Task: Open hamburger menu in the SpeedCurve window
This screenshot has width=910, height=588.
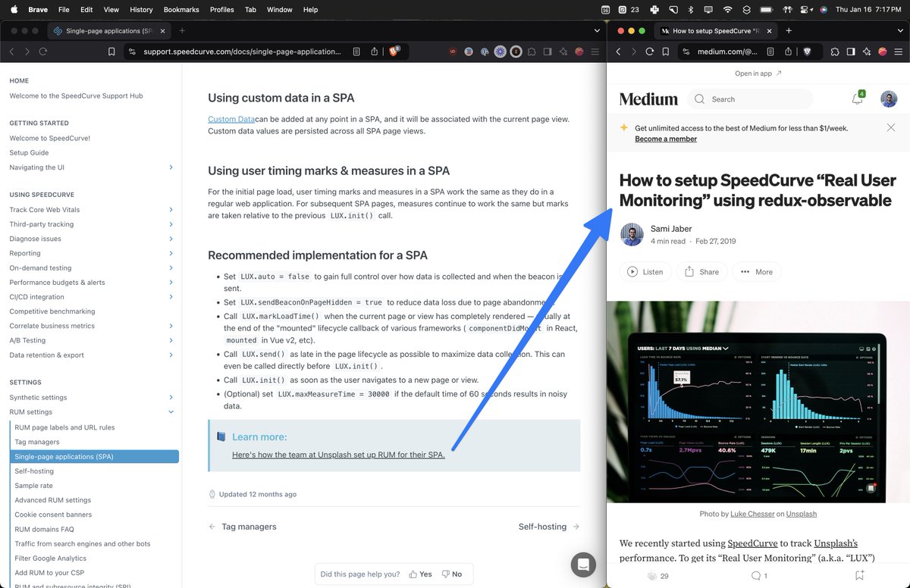Action: (x=595, y=52)
